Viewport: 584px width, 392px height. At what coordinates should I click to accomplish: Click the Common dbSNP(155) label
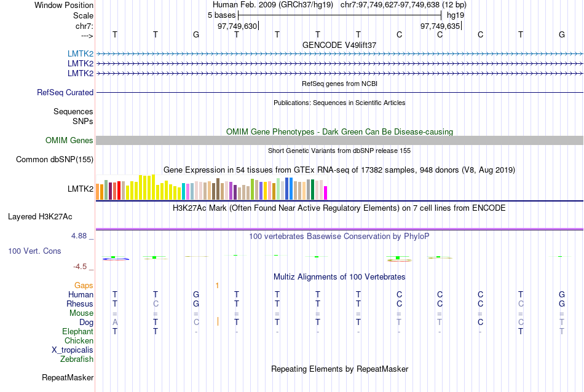click(x=55, y=159)
